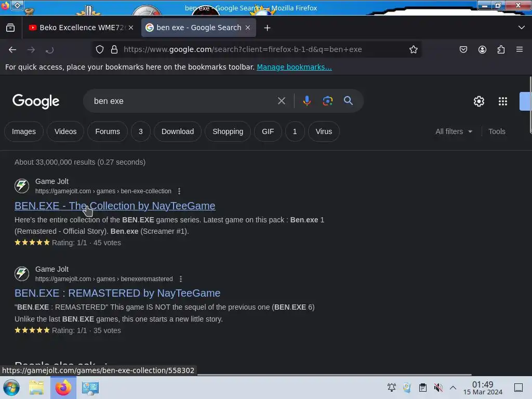Image resolution: width=532 pixels, height=399 pixels.
Task: Expand hidden system tray icons
Action: (453, 388)
